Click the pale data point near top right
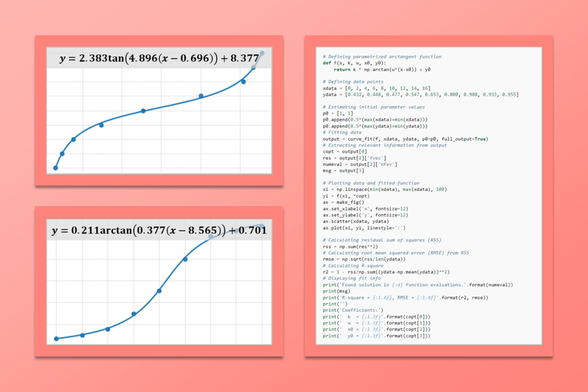This screenshot has width=588, height=392. 263,53
